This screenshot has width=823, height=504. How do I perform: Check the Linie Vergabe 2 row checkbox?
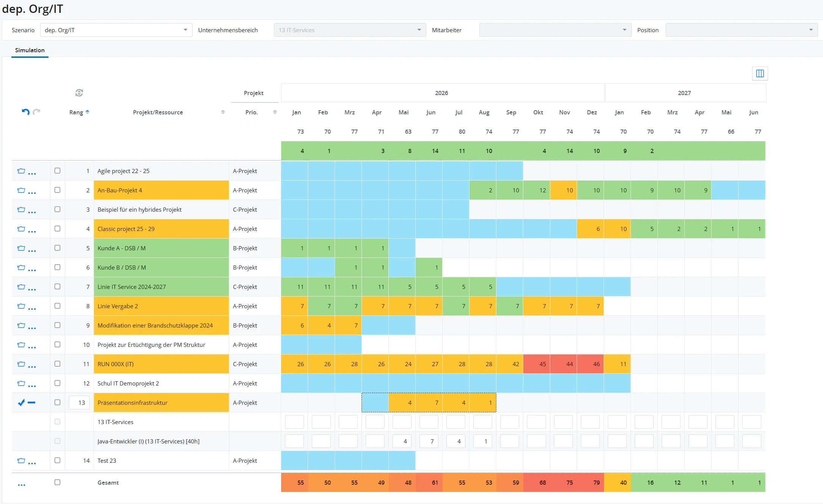pos(57,306)
